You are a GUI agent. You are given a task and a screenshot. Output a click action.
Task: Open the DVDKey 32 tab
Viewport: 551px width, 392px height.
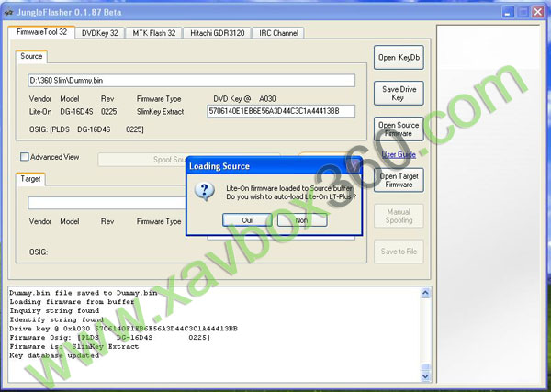pos(100,33)
